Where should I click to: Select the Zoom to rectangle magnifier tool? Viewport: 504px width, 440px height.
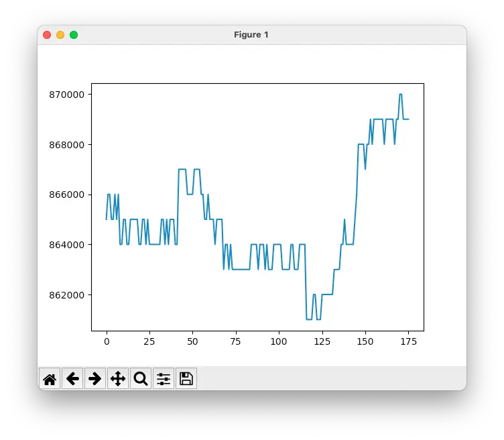[141, 378]
